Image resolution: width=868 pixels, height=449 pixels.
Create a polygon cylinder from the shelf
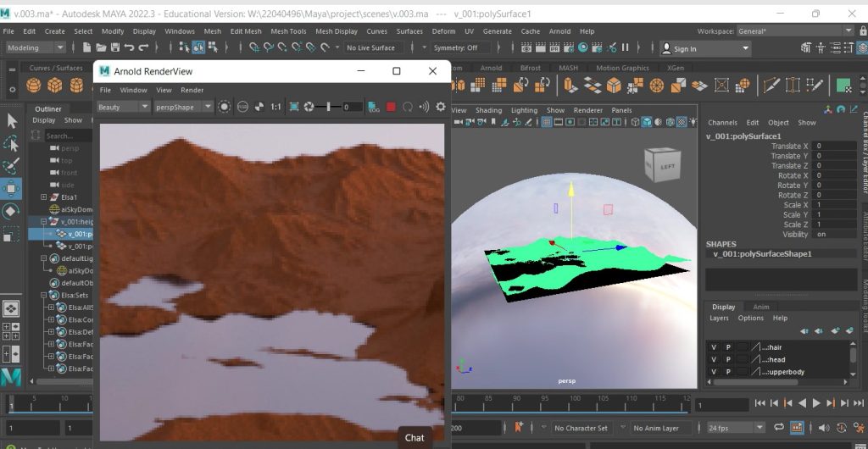(76, 86)
